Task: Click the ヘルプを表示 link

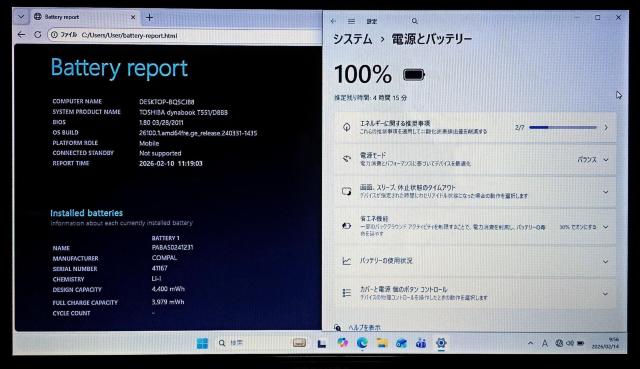Action: tap(364, 327)
